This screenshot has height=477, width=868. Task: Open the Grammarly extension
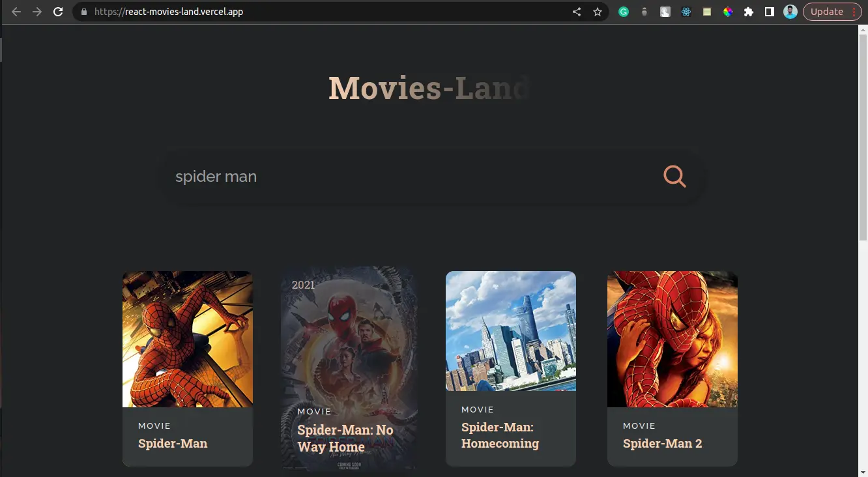pos(624,12)
